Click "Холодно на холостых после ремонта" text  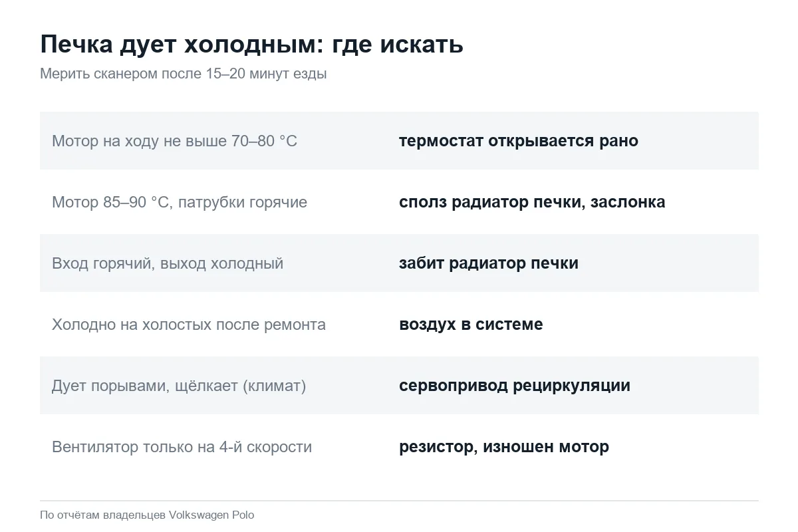coord(189,325)
